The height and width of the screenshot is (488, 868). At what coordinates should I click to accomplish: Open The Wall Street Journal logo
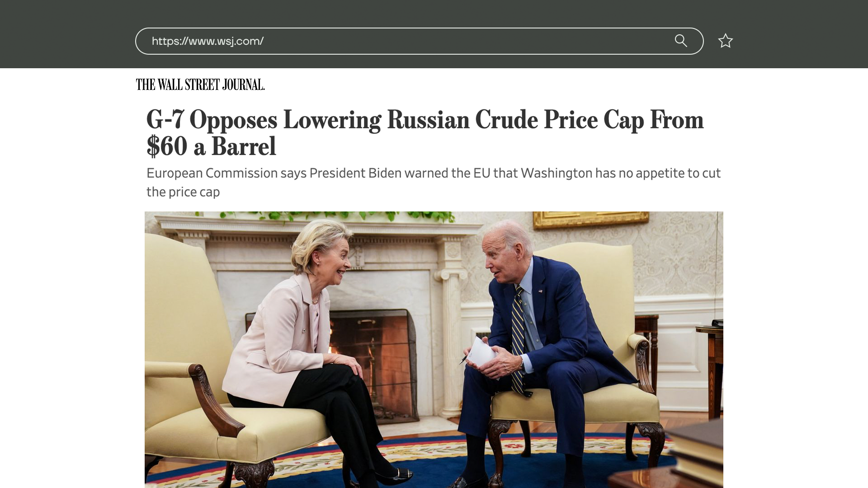pyautogui.click(x=200, y=84)
